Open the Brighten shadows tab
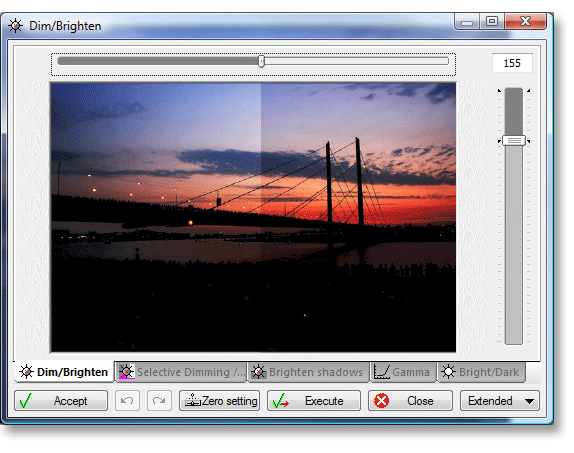 (308, 372)
